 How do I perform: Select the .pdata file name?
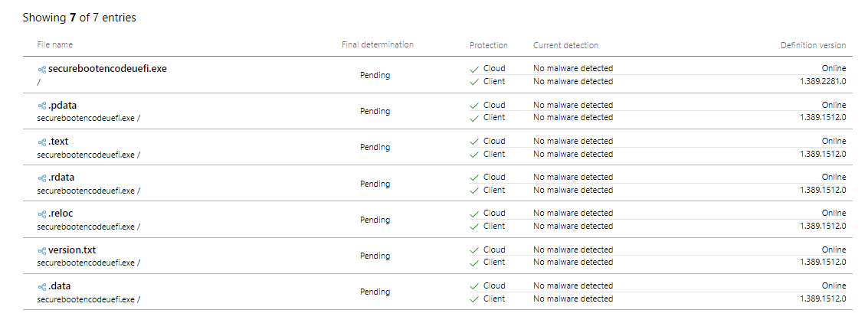pyautogui.click(x=63, y=106)
